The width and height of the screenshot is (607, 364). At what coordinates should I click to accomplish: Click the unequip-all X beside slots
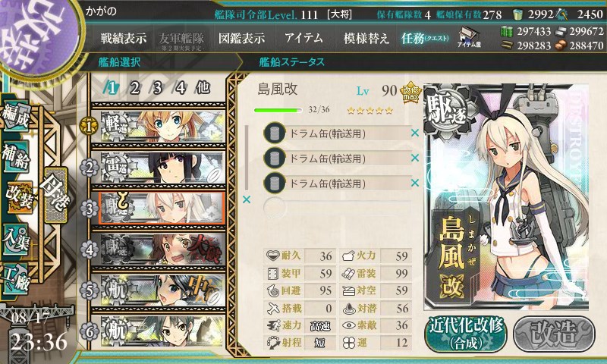click(x=246, y=199)
